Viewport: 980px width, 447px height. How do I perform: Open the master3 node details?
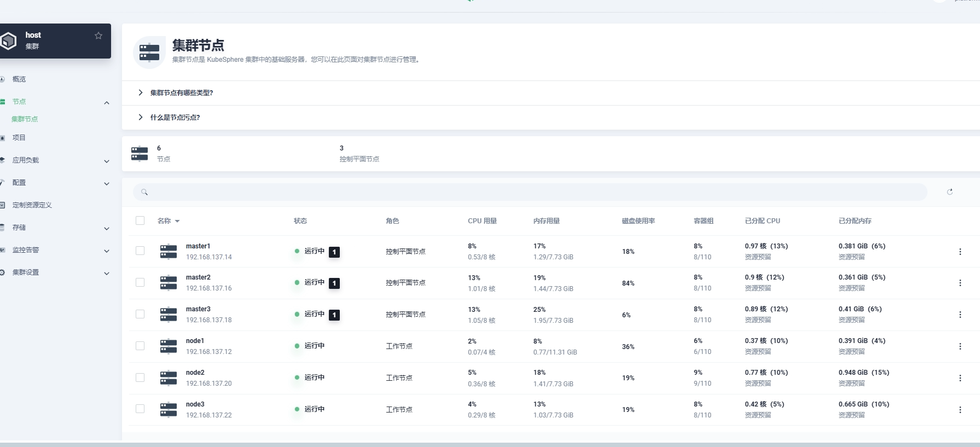(198, 309)
